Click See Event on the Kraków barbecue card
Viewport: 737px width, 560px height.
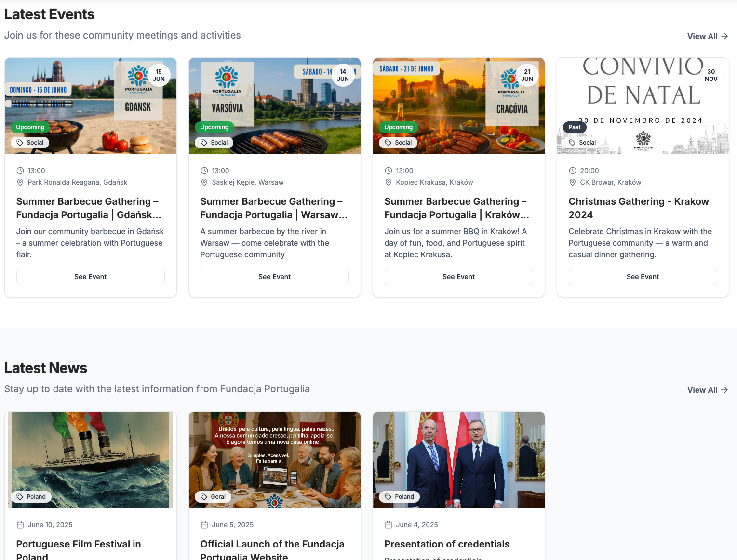pos(458,277)
